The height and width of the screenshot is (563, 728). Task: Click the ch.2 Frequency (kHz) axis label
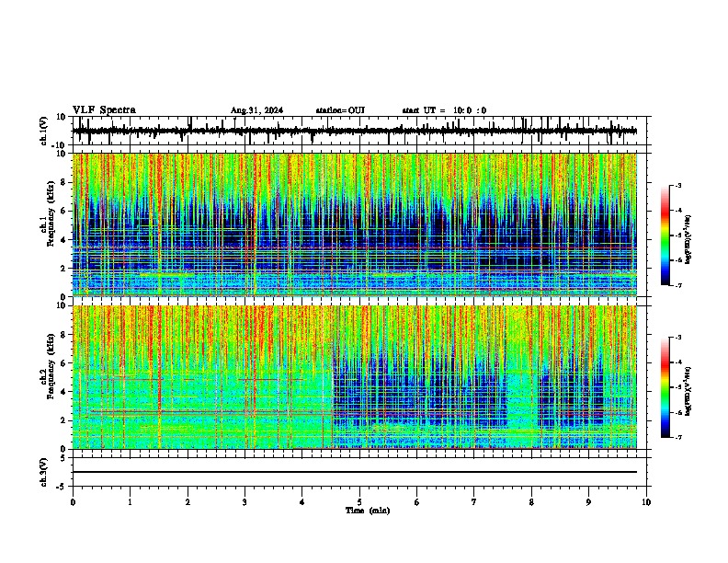point(47,366)
